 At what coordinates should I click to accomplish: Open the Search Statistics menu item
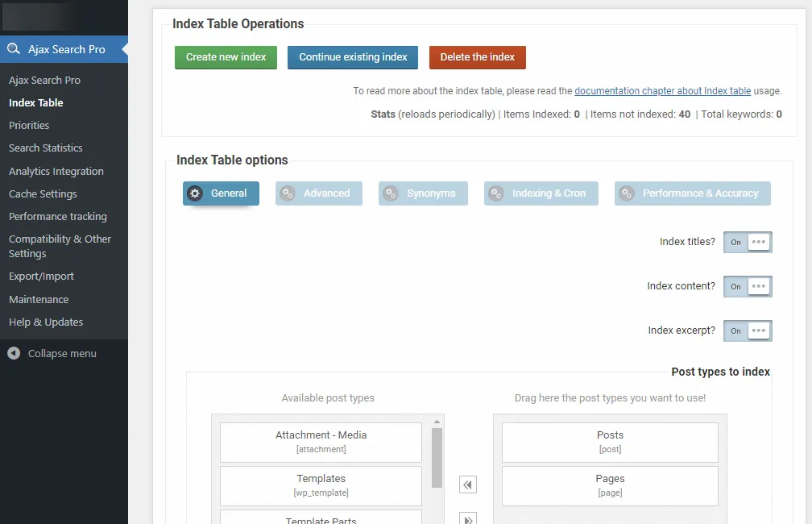pos(46,148)
